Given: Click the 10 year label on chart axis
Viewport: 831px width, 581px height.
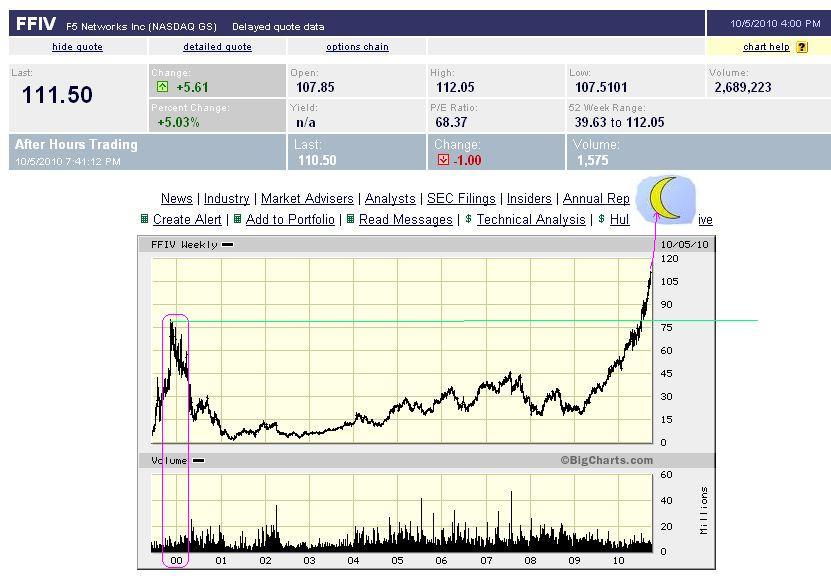Looking at the screenshot, I should 618,560.
